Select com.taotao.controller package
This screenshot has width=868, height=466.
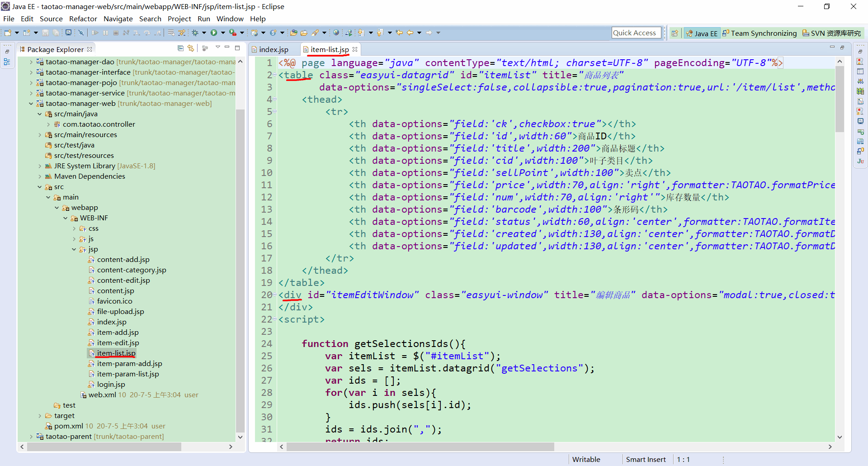(99, 124)
